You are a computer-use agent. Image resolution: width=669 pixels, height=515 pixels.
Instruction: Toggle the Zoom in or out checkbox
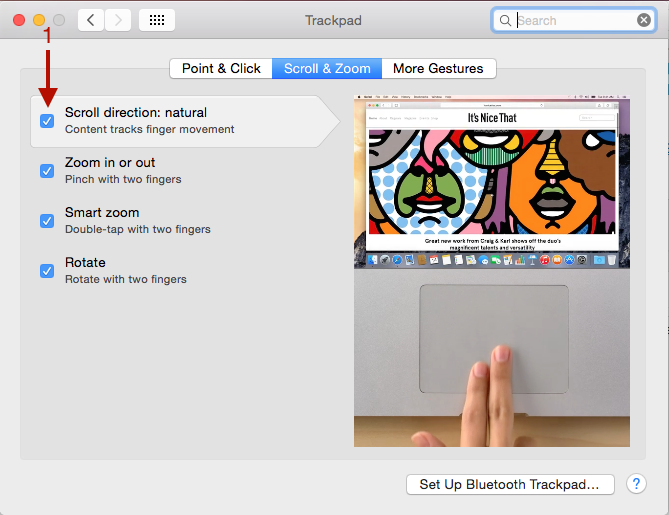47,171
